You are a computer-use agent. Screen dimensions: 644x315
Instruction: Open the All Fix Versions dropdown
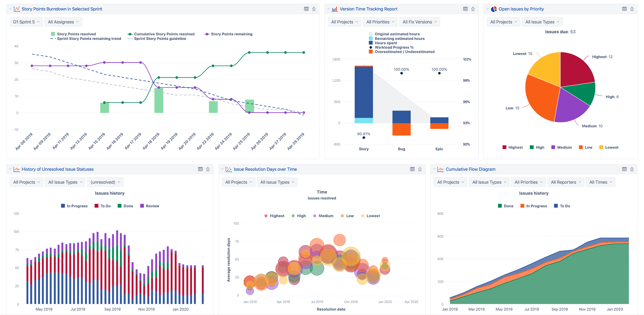(419, 22)
